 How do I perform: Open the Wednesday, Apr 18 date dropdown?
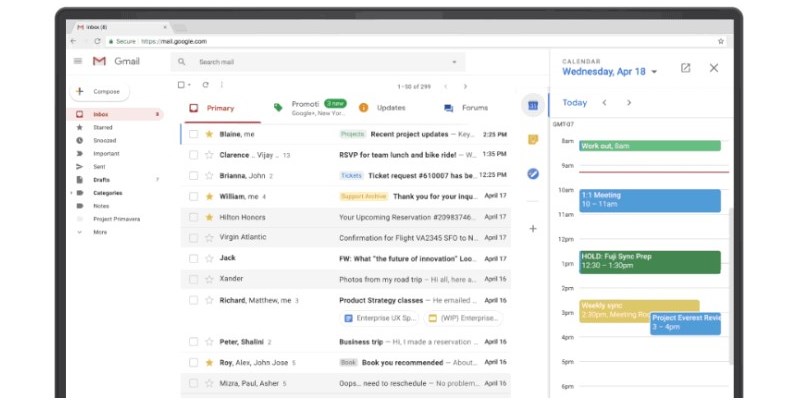[x=654, y=72]
